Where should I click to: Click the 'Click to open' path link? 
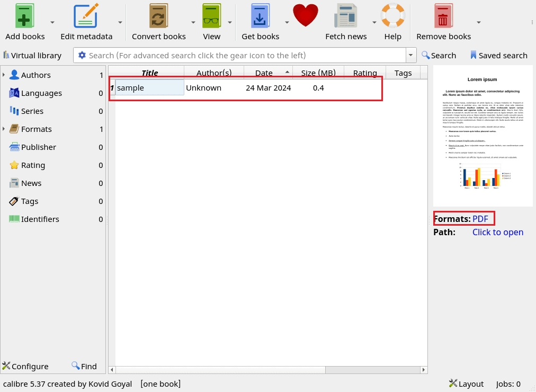(x=498, y=232)
